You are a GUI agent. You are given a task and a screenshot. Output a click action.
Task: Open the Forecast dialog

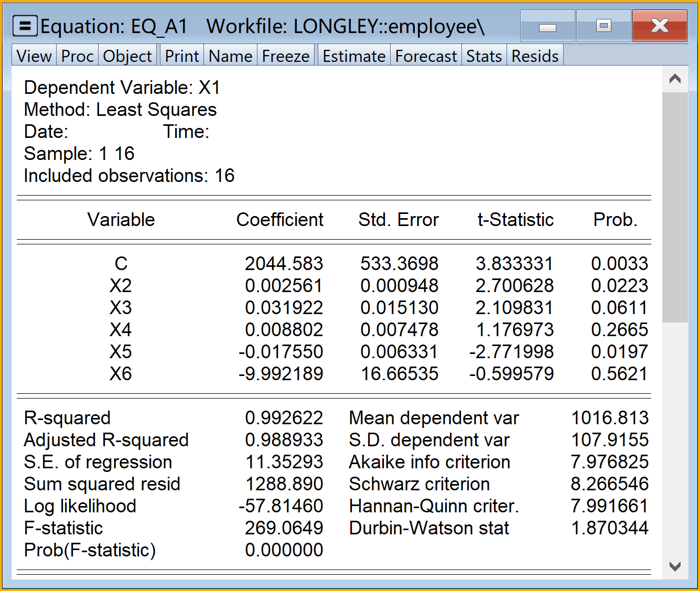(x=426, y=56)
